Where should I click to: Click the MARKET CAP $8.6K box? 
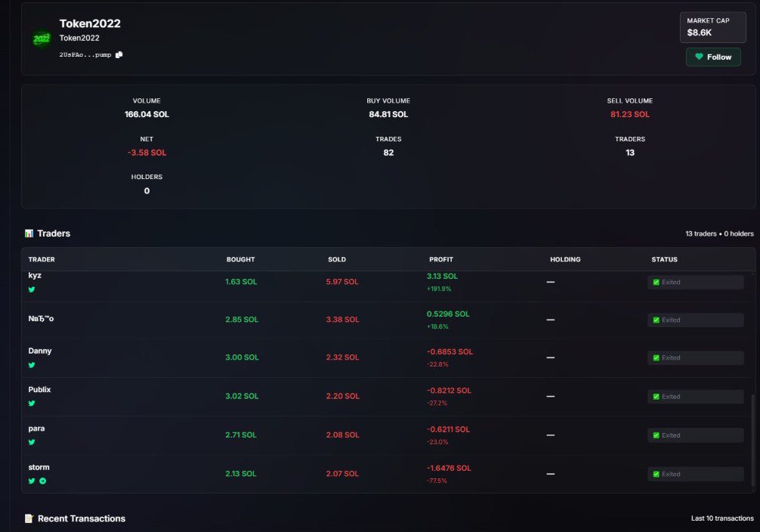point(712,27)
